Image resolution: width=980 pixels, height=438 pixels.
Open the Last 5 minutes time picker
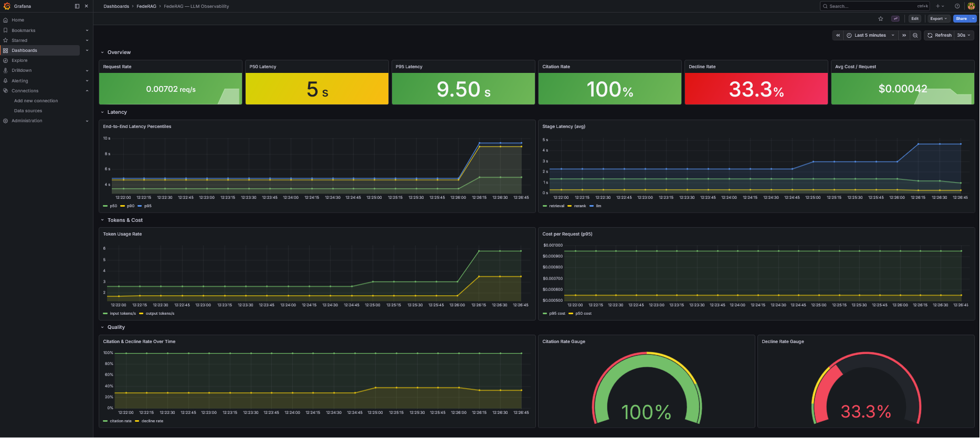[x=870, y=35]
